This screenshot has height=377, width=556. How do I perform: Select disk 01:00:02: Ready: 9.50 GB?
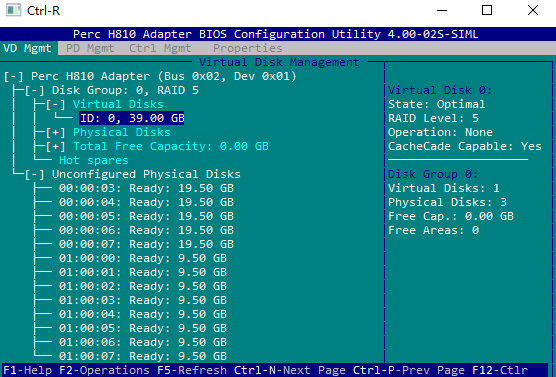point(143,287)
